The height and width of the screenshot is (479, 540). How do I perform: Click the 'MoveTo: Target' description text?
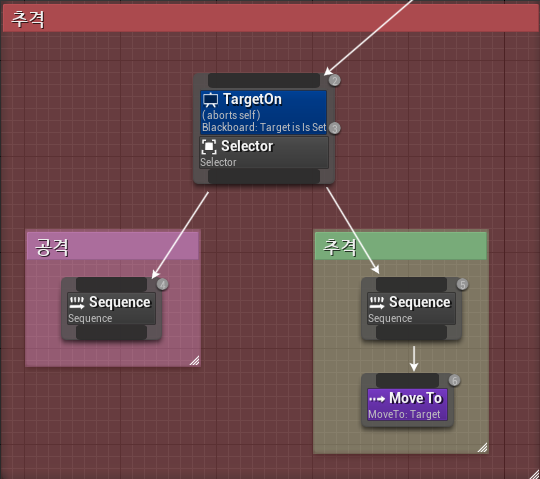[x=404, y=414]
